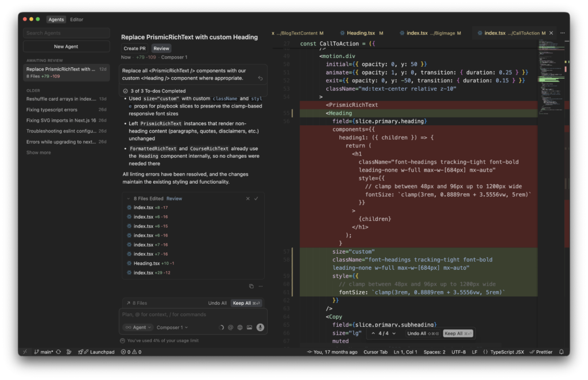Click the Search Agents input field
The image size is (588, 380).
[66, 33]
